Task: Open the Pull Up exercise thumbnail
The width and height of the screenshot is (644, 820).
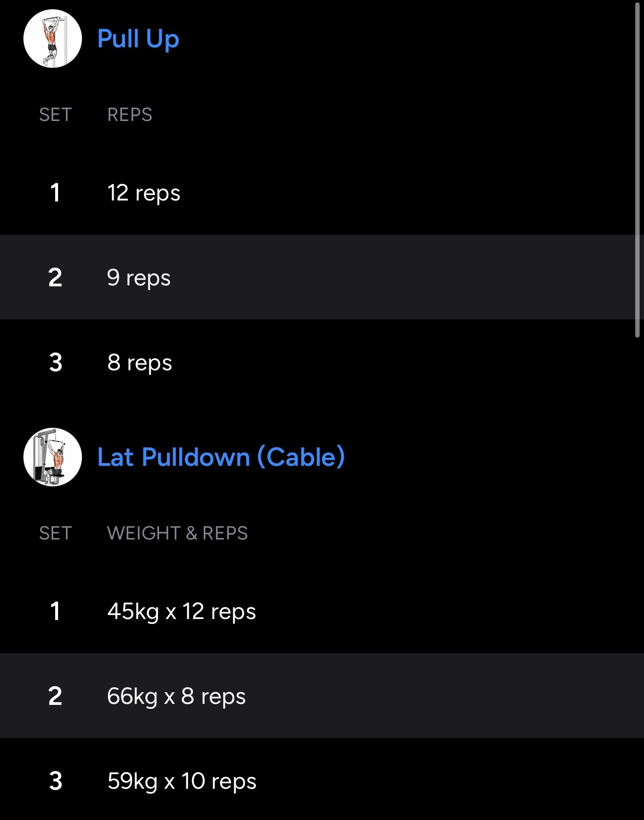Action: click(53, 39)
